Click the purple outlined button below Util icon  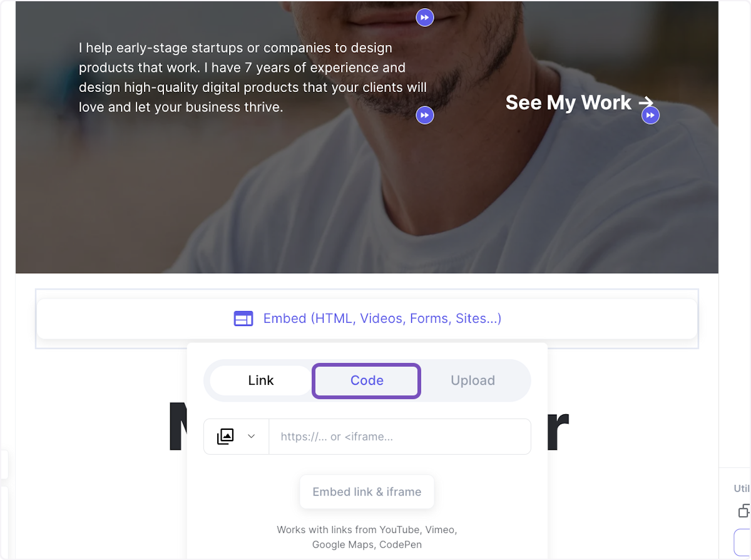[742, 542]
